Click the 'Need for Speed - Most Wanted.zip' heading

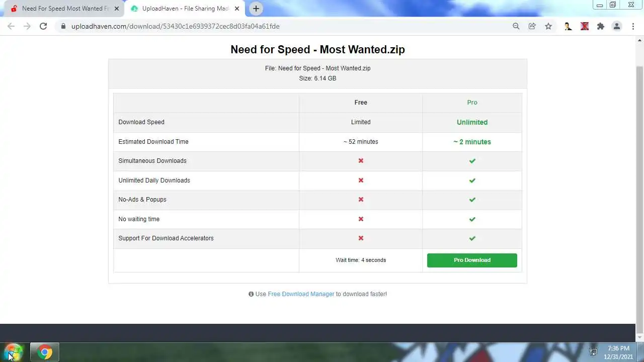tap(317, 49)
